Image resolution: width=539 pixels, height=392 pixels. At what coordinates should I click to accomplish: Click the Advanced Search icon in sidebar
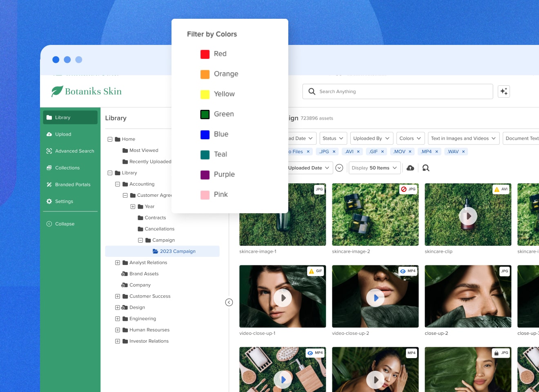pyautogui.click(x=49, y=151)
